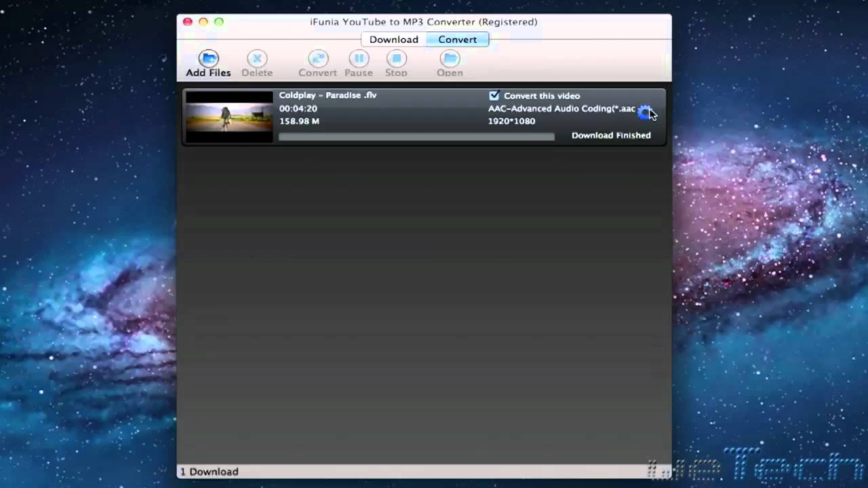Zoom the window with the green button
The height and width of the screenshot is (488, 868).
coord(219,22)
